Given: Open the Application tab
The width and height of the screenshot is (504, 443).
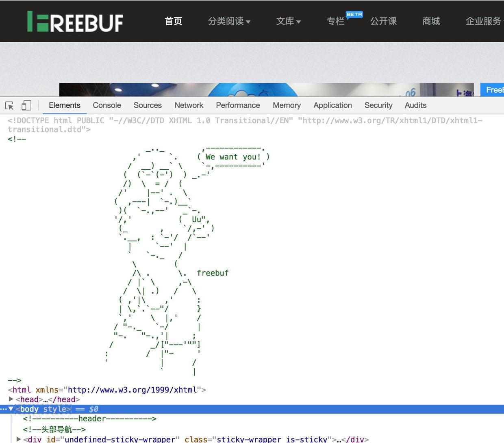Looking at the screenshot, I should tap(332, 105).
